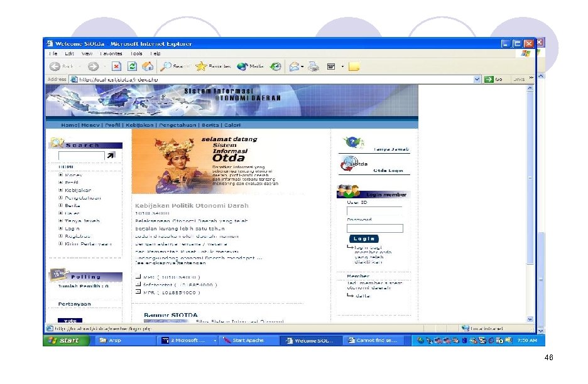Select the second polling option checkbox
The width and height of the screenshot is (588, 384).
pyautogui.click(x=138, y=284)
